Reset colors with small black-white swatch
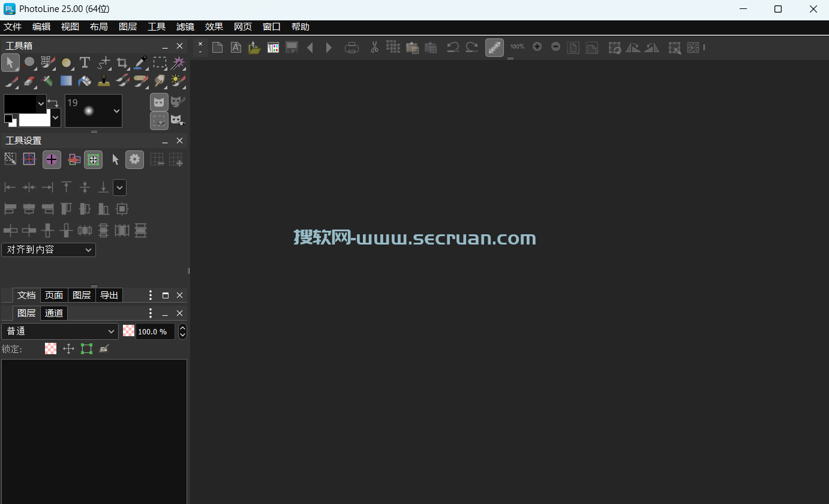This screenshot has width=829, height=504. pyautogui.click(x=10, y=120)
